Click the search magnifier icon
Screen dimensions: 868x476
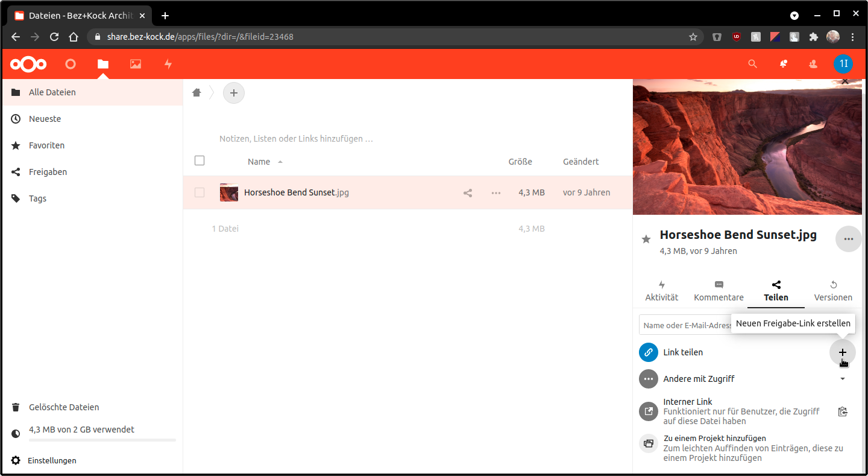point(752,64)
